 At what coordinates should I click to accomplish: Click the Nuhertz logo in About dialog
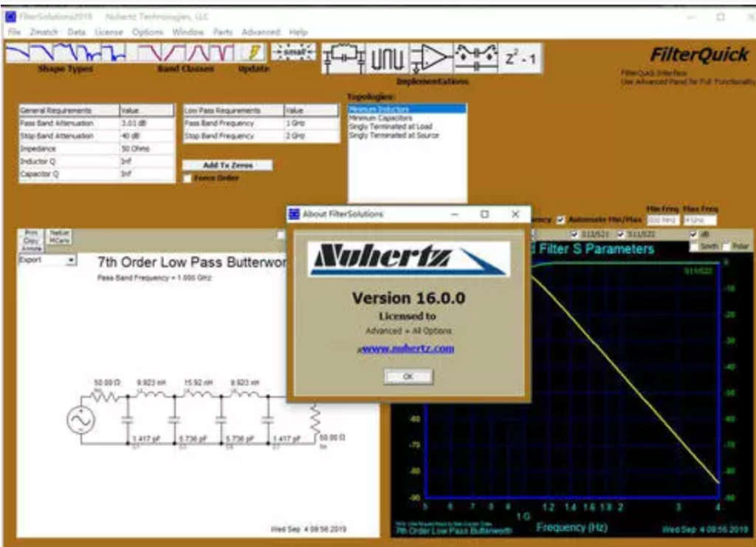[x=409, y=259]
